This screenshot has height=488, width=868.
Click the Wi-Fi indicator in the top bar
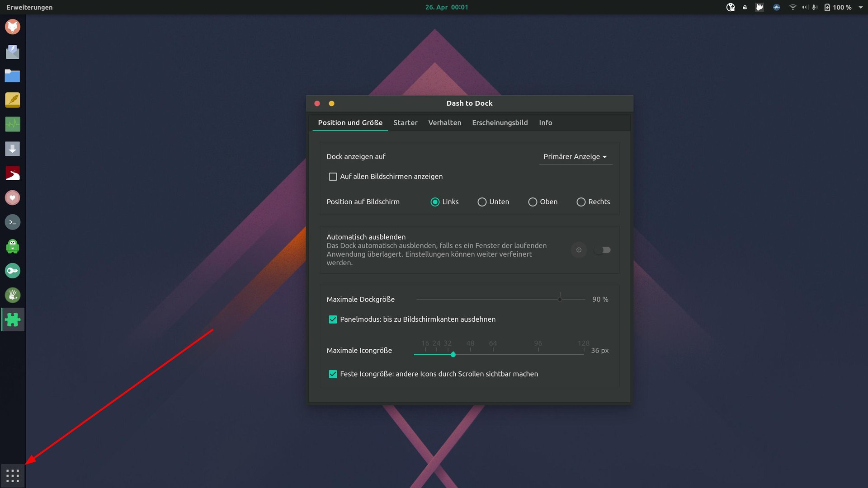pos(793,7)
